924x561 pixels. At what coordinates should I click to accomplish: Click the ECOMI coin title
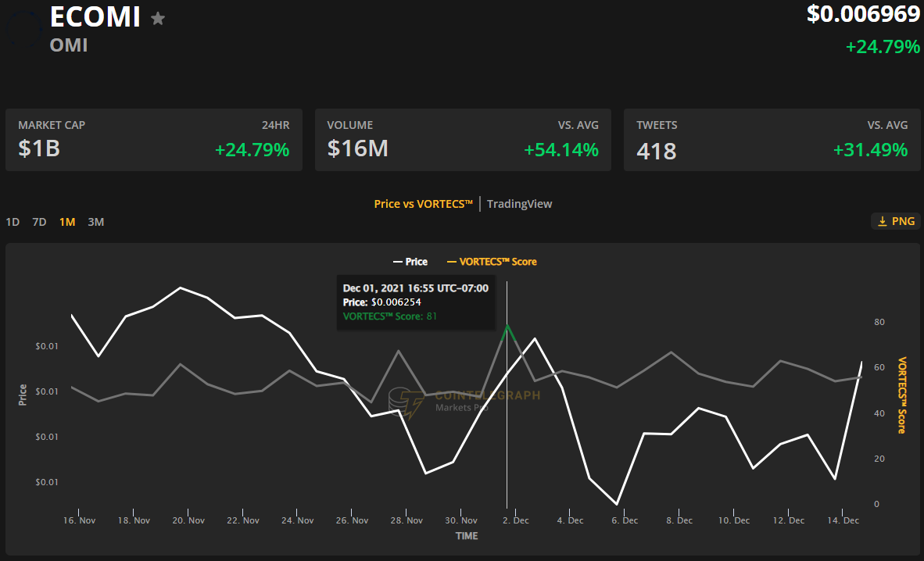tap(95, 16)
